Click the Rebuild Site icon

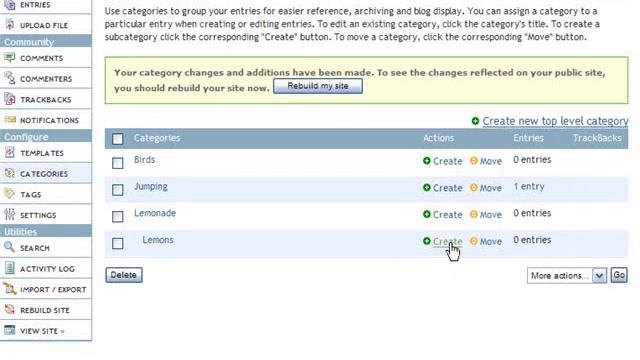[x=10, y=309]
